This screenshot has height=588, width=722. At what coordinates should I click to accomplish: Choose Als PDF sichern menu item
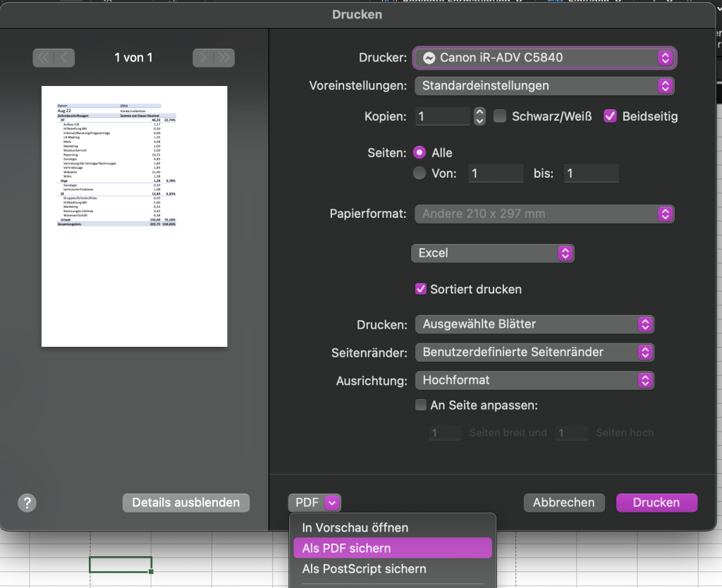click(x=392, y=548)
